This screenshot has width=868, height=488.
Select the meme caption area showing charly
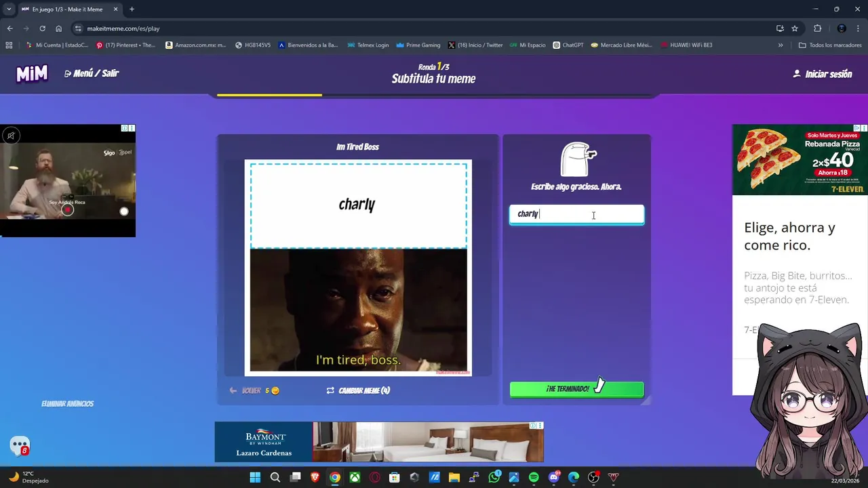pos(358,205)
